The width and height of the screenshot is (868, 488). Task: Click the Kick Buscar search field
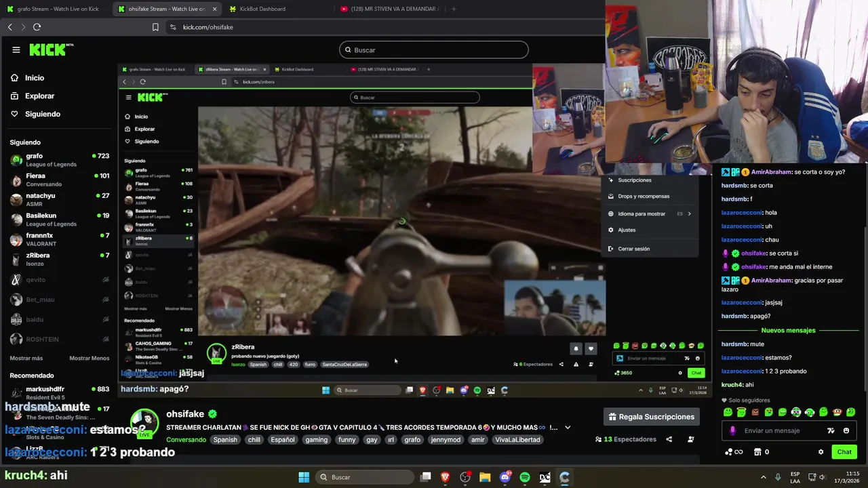tap(434, 49)
